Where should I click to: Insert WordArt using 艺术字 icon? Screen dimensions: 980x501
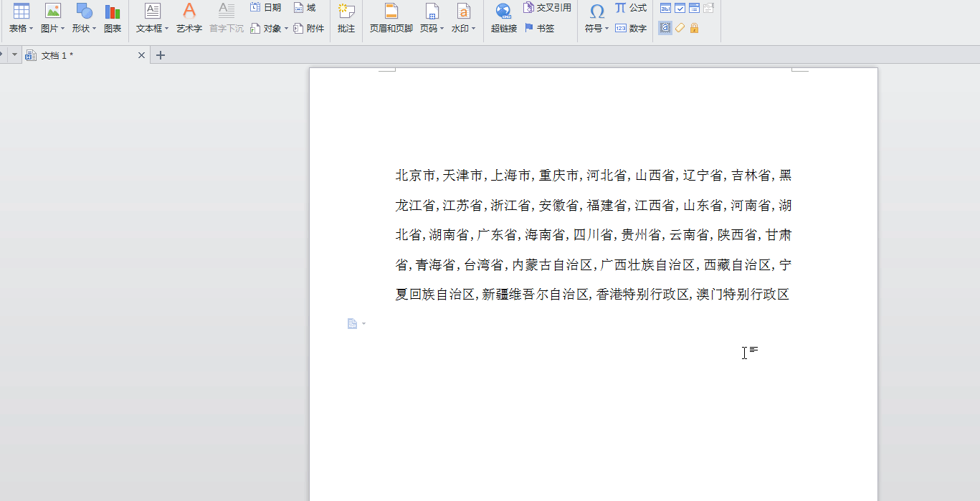click(x=189, y=11)
